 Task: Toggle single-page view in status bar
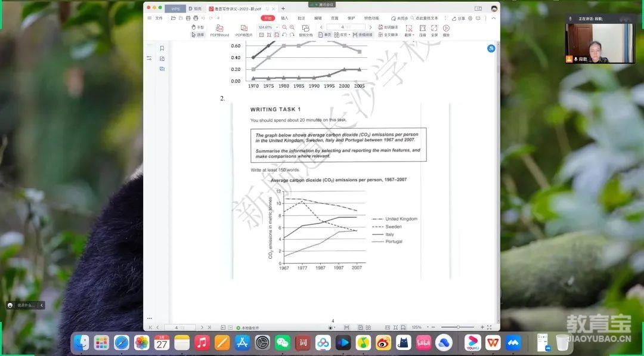[360, 327]
